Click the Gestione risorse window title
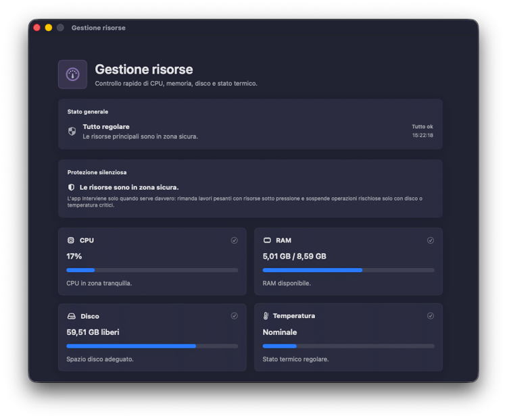 click(99, 28)
